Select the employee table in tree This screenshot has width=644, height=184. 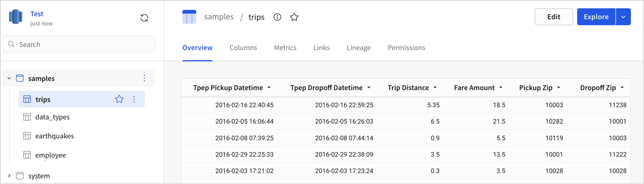click(x=51, y=155)
